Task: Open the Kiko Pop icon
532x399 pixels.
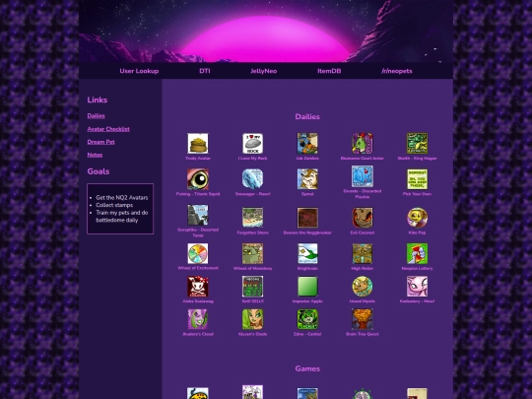Action: pos(417,218)
